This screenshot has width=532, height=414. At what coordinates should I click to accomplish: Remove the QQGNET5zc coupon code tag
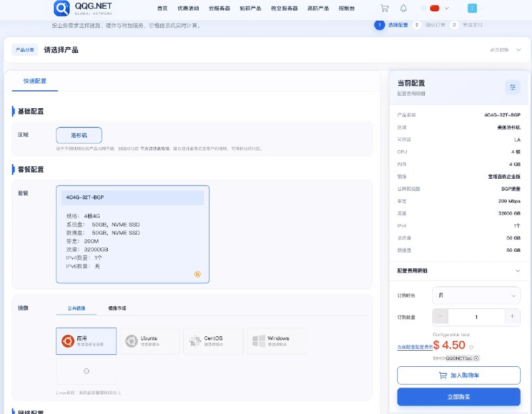pos(476,358)
